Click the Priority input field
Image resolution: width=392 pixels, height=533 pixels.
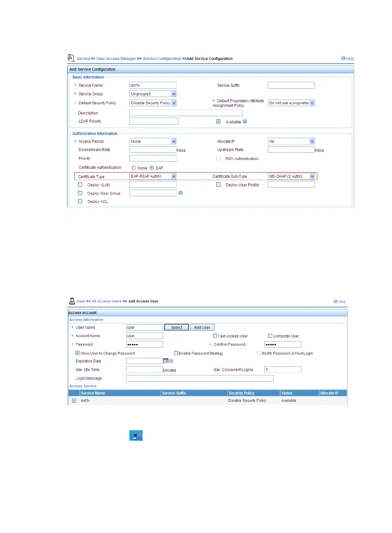pyautogui.click(x=153, y=158)
